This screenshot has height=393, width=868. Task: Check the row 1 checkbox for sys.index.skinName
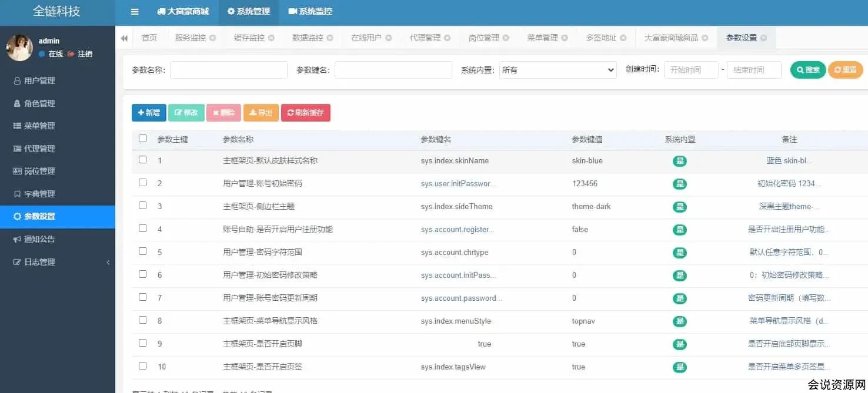[142, 160]
